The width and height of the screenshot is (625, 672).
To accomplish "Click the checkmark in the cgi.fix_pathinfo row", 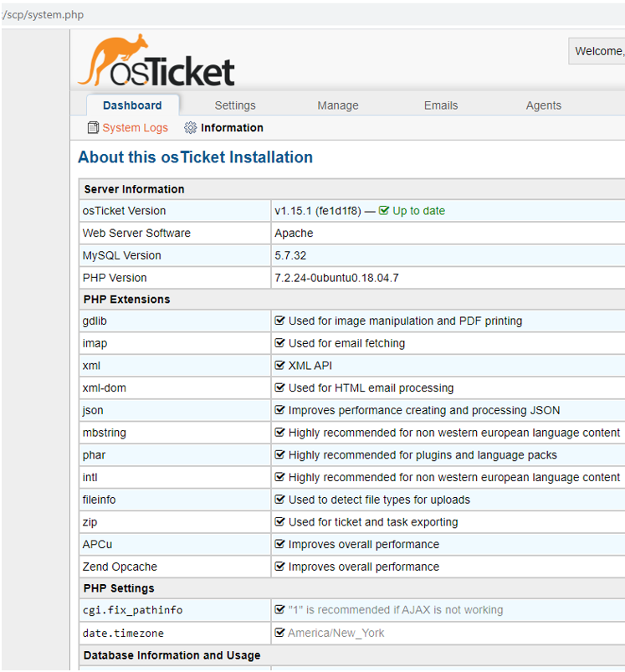I will 280,610.
